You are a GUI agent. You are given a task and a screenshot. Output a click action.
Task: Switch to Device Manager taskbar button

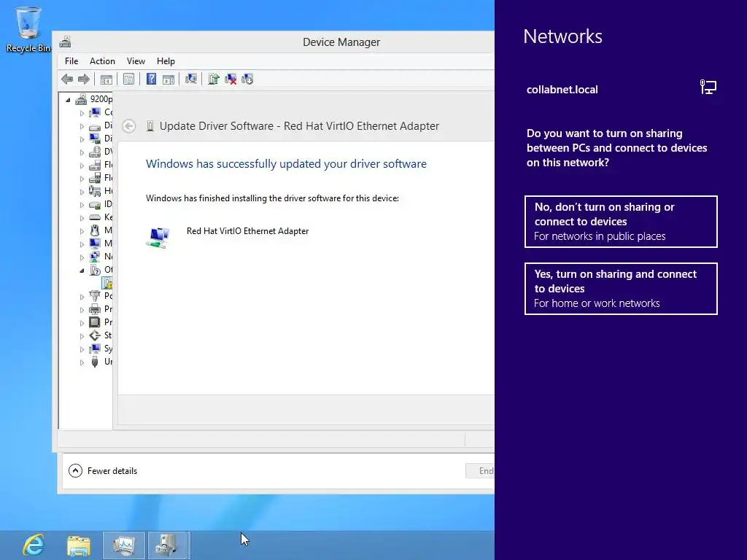point(169,545)
